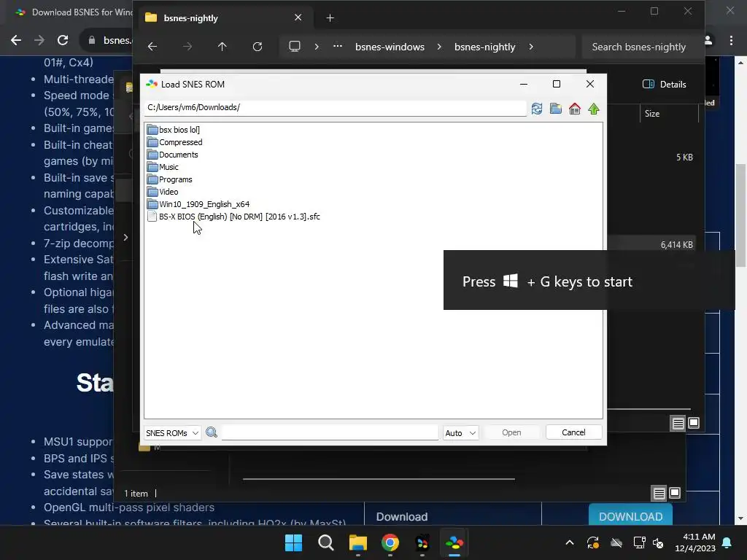The width and height of the screenshot is (747, 560).
Task: Open the clock showing 4:11 AM
Action: 695,542
